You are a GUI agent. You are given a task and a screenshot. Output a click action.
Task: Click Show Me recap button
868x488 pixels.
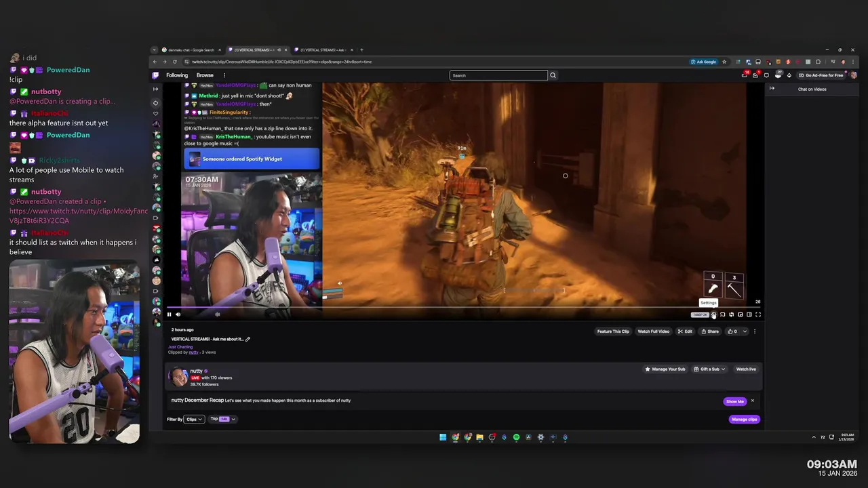tap(735, 401)
